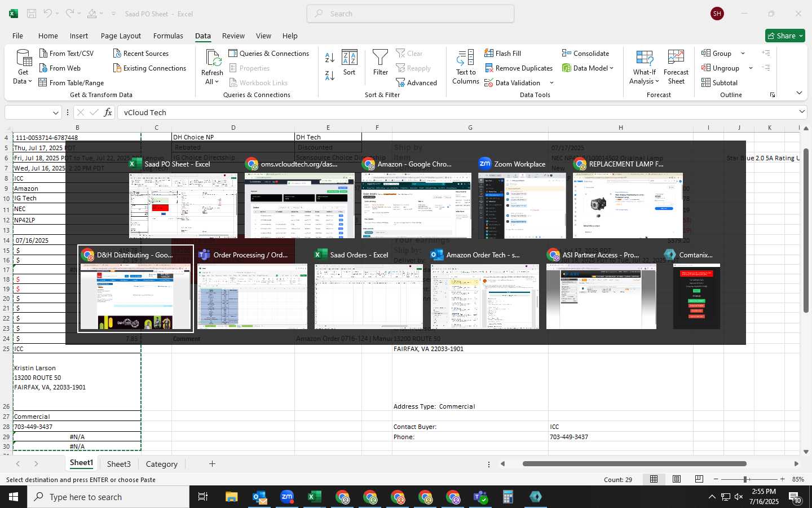Switch to Page Break Preview view

pyautogui.click(x=699, y=479)
